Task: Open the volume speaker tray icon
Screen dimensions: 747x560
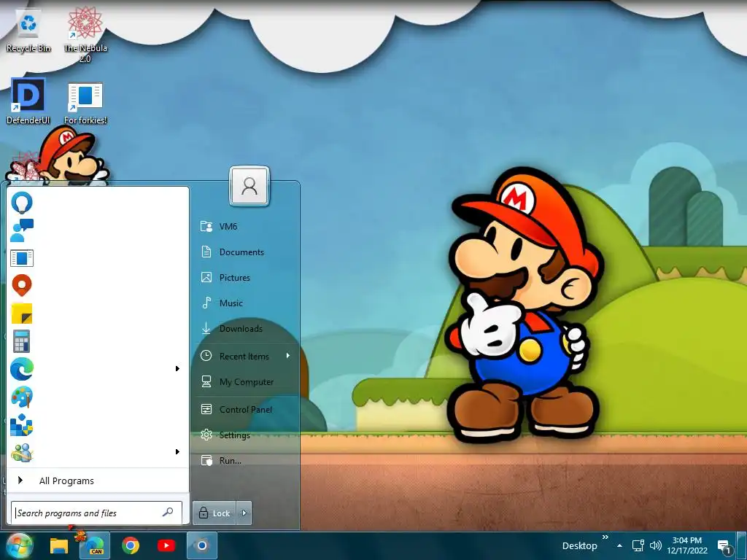Action: click(x=656, y=545)
